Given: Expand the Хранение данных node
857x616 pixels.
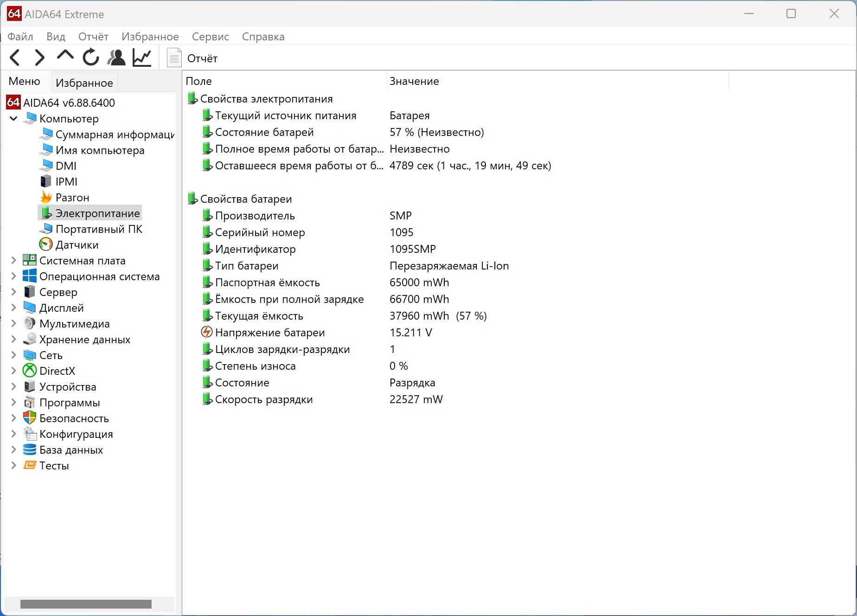Looking at the screenshot, I should [13, 339].
